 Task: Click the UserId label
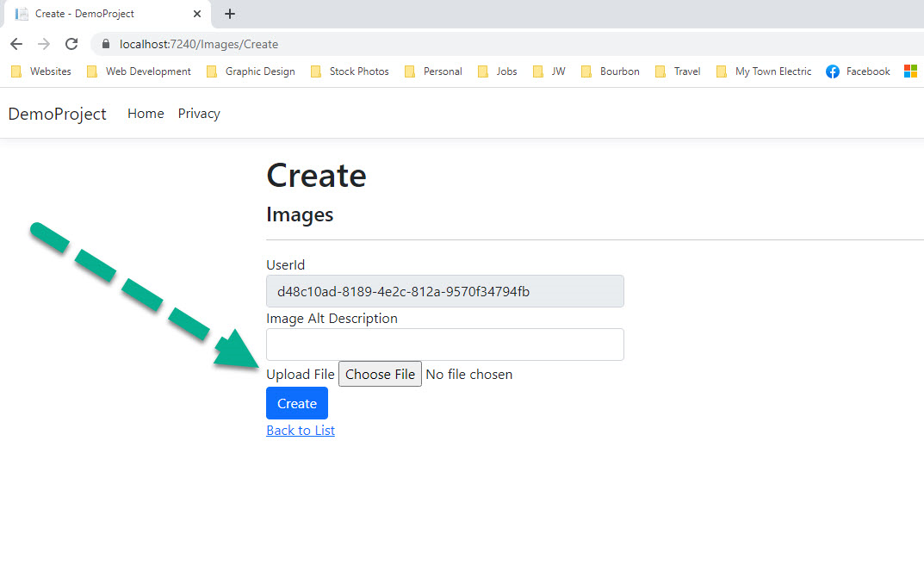tap(285, 265)
